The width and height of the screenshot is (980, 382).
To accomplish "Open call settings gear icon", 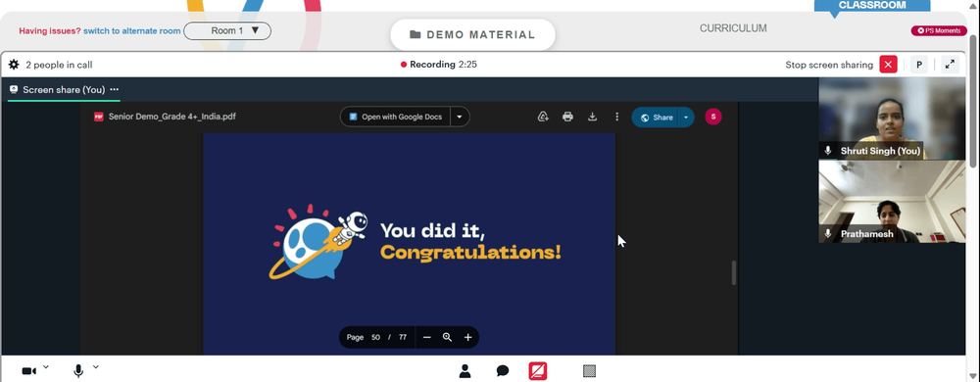I will 14,65.
